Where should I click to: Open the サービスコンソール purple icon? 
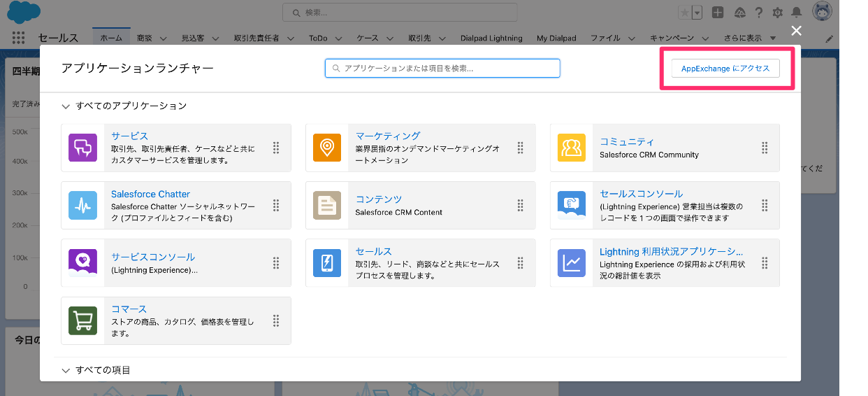82,263
